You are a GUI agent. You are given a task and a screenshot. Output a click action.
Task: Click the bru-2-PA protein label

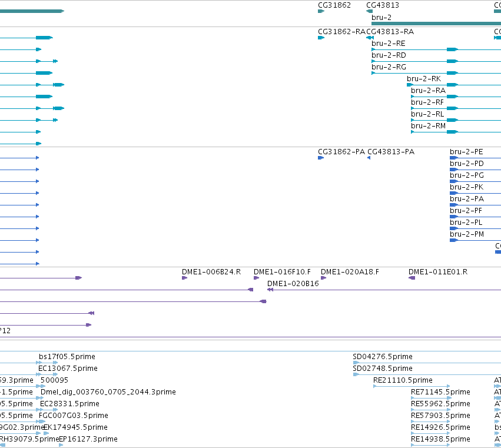point(467,199)
